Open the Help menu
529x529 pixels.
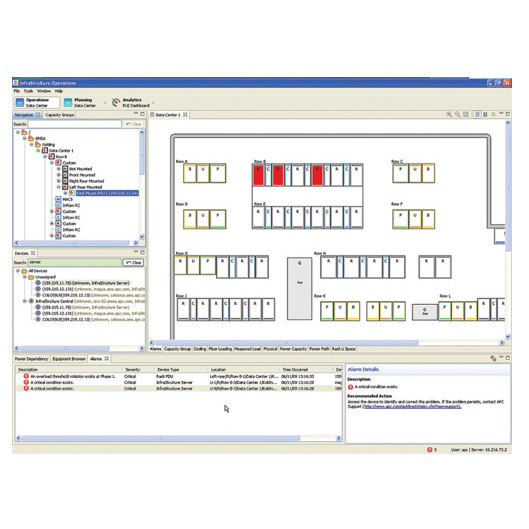tap(59, 91)
